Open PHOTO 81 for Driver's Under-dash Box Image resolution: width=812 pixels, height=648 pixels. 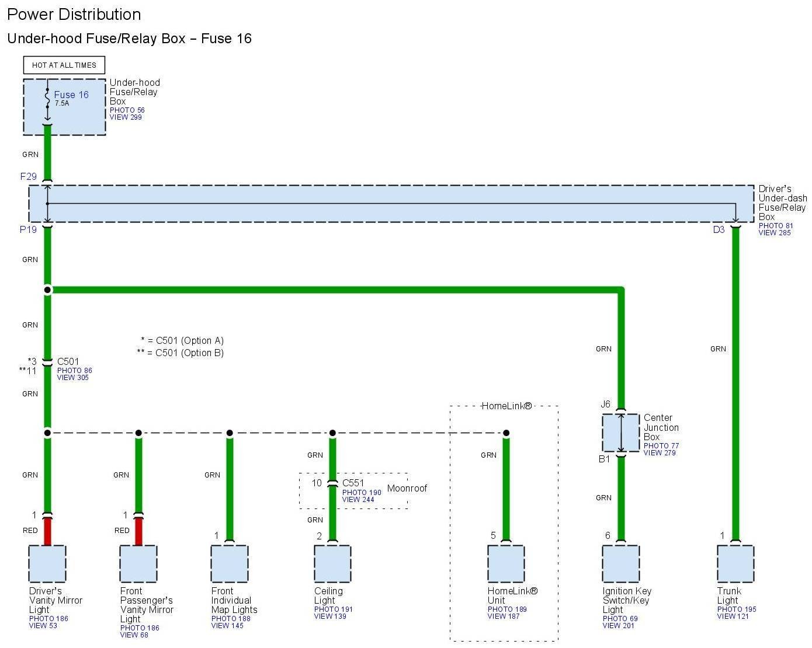[775, 226]
